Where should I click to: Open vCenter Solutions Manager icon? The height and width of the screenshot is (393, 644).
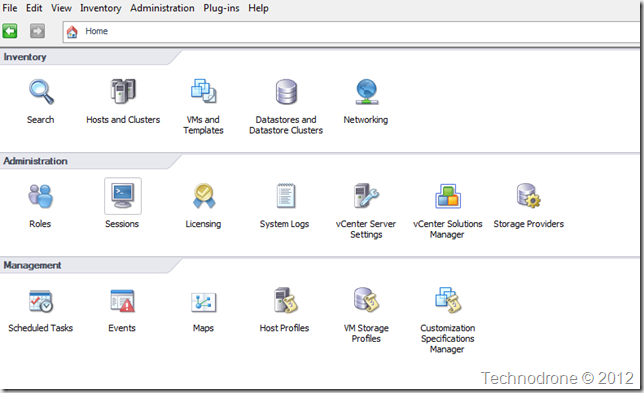[x=448, y=196]
